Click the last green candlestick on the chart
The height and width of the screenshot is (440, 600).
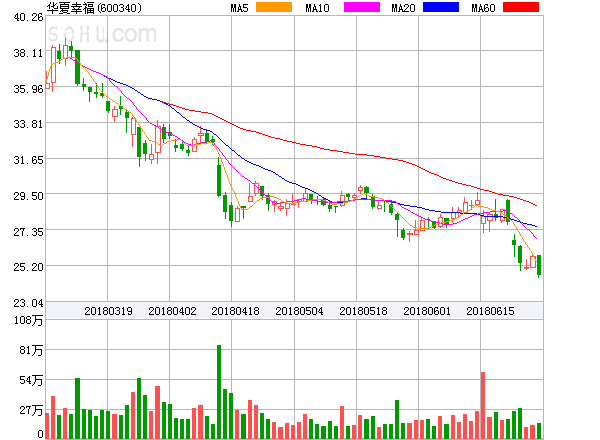coord(539,266)
